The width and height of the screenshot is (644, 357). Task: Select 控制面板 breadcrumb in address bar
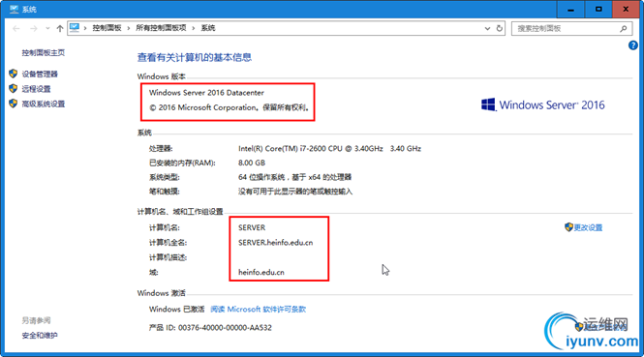pos(107,28)
